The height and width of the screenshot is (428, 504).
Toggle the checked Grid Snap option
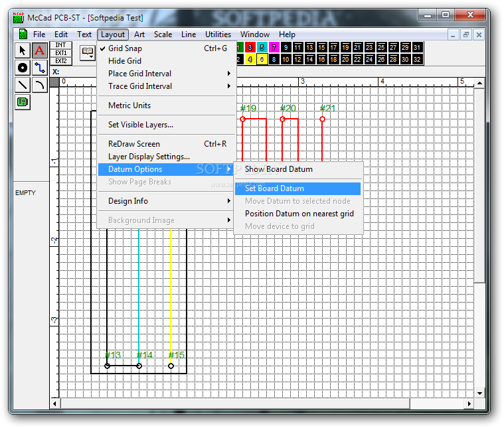pyautogui.click(x=166, y=48)
